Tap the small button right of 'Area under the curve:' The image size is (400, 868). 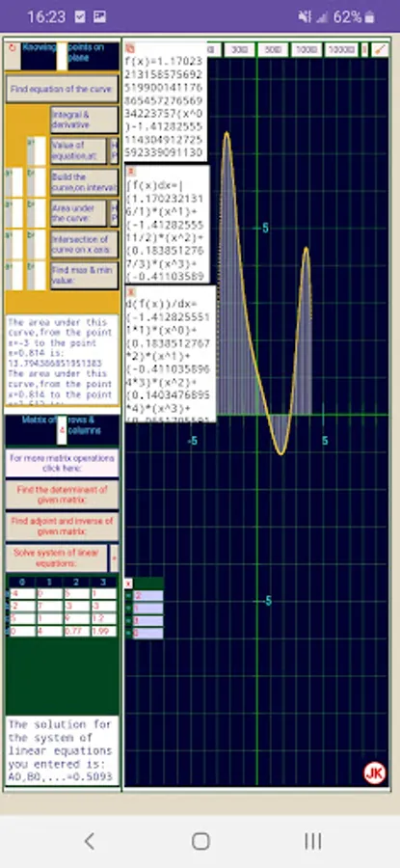click(x=114, y=213)
